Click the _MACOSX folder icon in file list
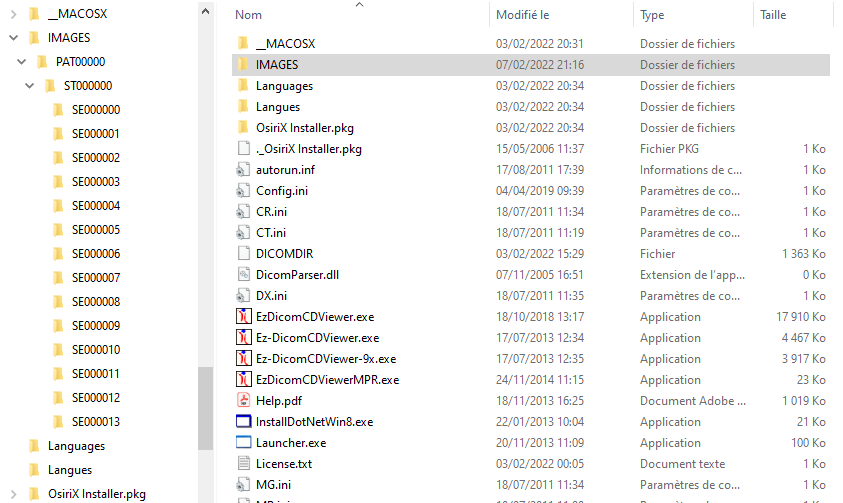 pyautogui.click(x=243, y=44)
